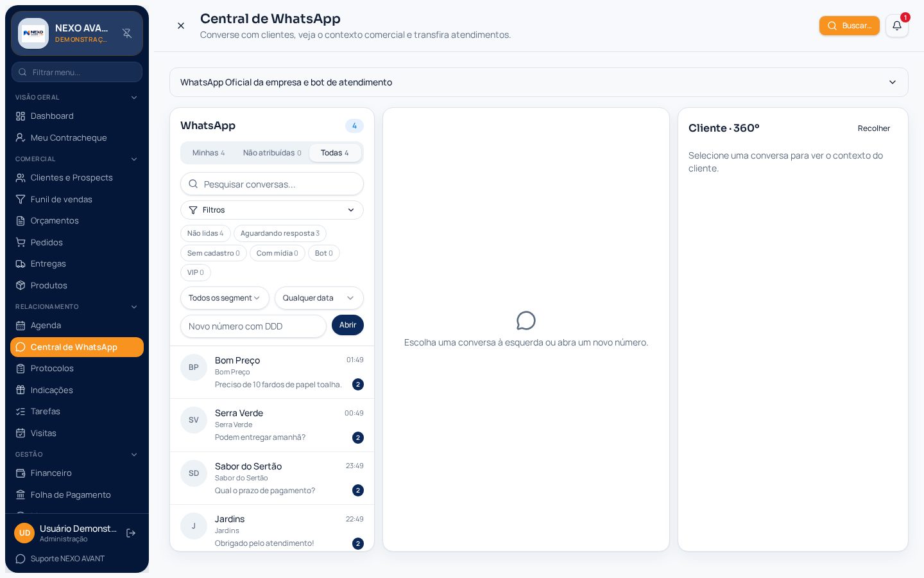Image resolution: width=924 pixels, height=578 pixels.
Task: Collapse the Visão Geral menu section
Action: (77, 98)
